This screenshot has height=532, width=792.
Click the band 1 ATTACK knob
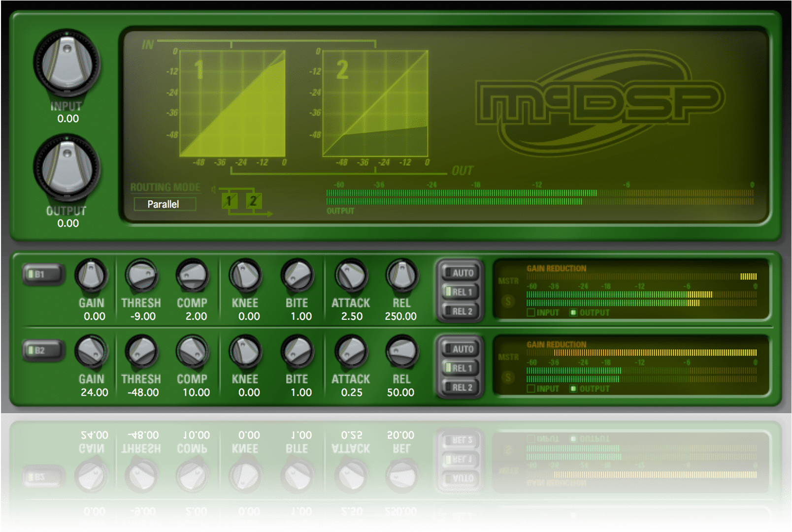pos(351,276)
